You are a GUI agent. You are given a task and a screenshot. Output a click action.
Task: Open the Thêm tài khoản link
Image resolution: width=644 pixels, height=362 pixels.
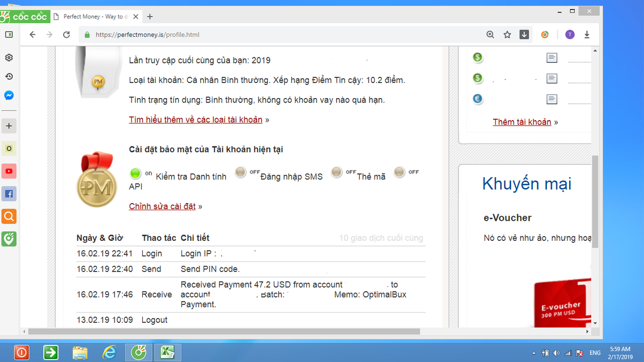pyautogui.click(x=522, y=122)
